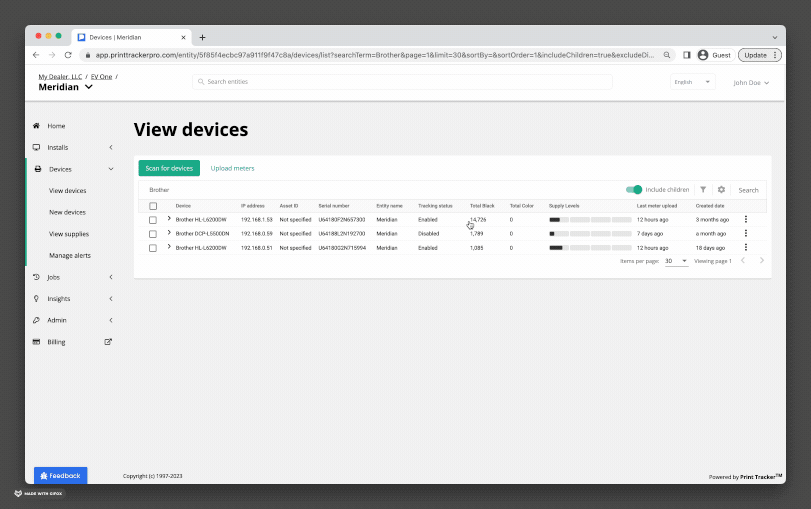Image resolution: width=811 pixels, height=509 pixels.
Task: Open Billing external link icon
Action: (108, 342)
